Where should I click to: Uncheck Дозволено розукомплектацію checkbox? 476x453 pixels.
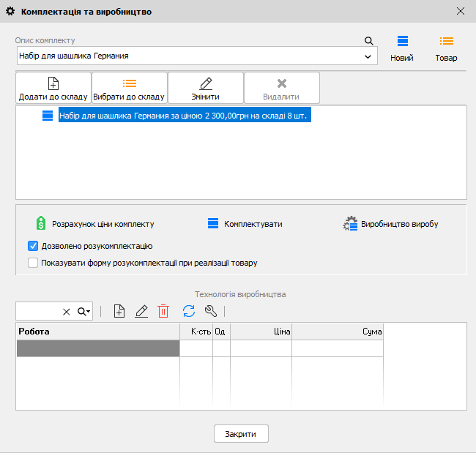(x=33, y=246)
